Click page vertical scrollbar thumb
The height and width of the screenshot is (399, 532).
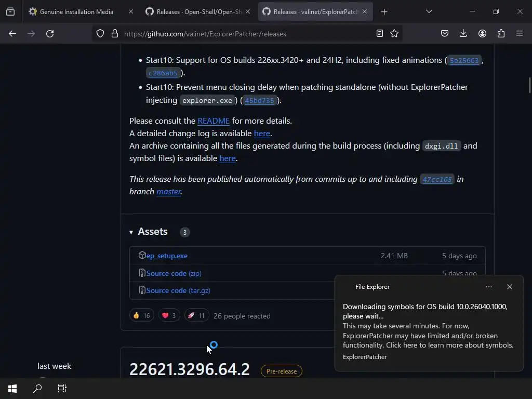point(529,85)
